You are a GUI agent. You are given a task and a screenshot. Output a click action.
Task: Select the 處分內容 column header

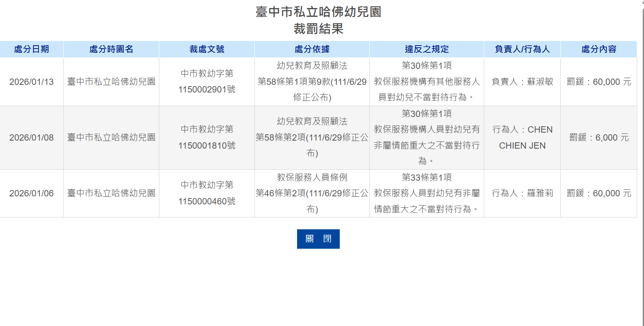tap(599, 49)
